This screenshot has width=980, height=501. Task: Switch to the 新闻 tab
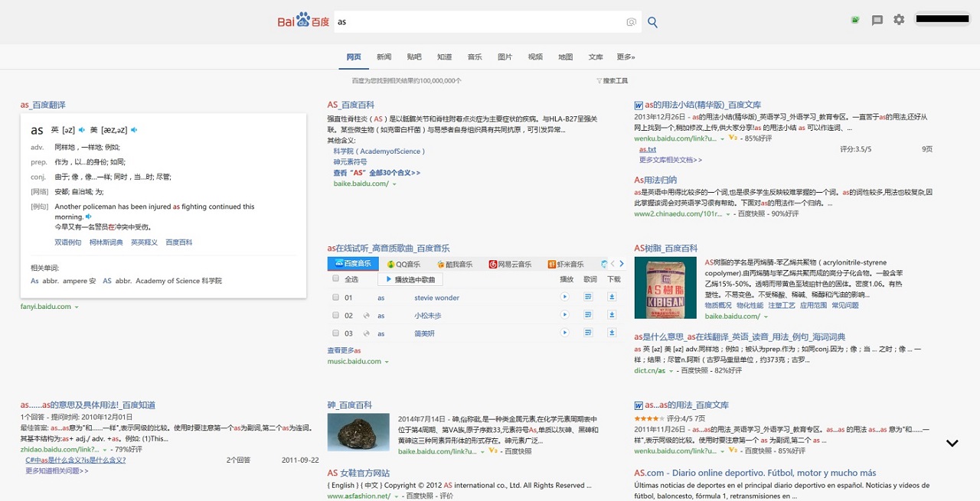(x=384, y=57)
